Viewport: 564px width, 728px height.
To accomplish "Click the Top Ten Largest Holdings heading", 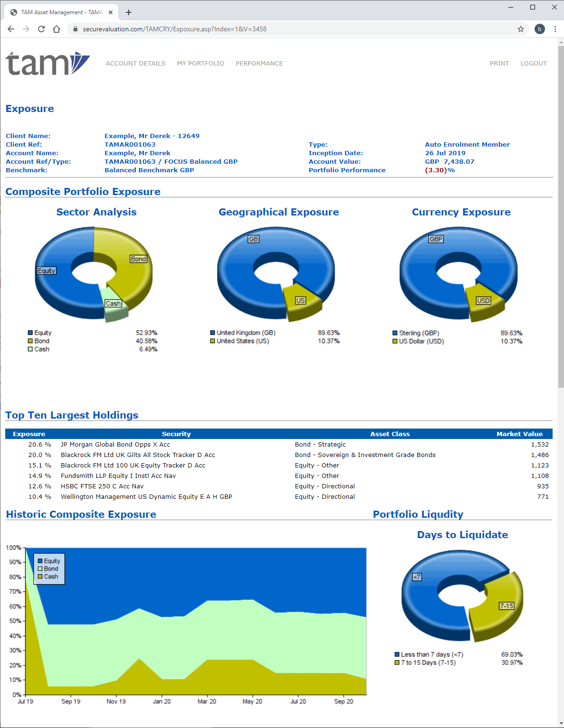I will pyautogui.click(x=72, y=415).
